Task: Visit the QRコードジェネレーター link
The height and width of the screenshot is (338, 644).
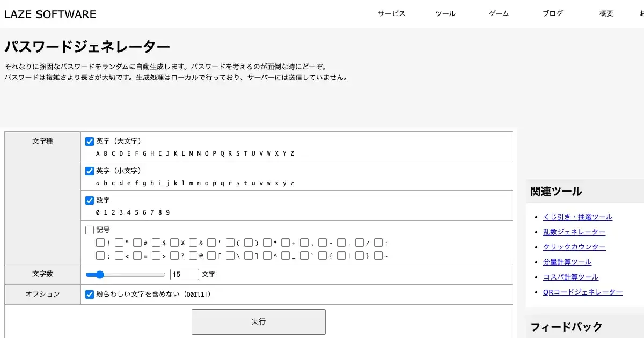Action: 583,292
